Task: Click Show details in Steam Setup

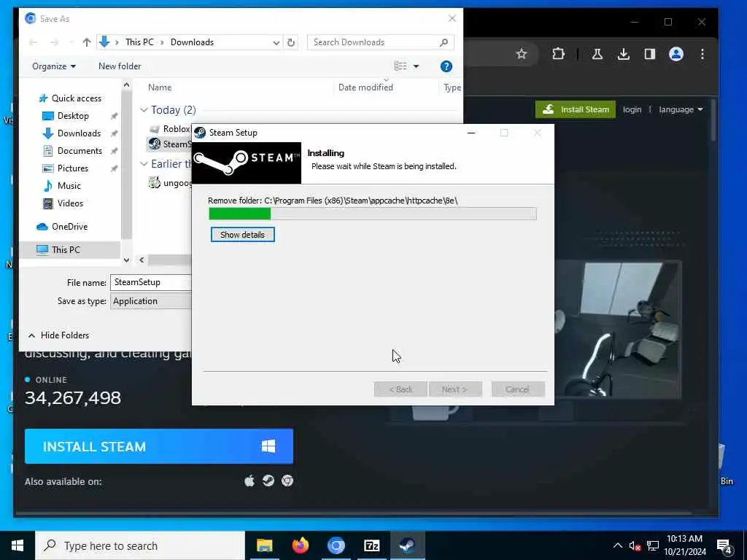Action: 242,234
